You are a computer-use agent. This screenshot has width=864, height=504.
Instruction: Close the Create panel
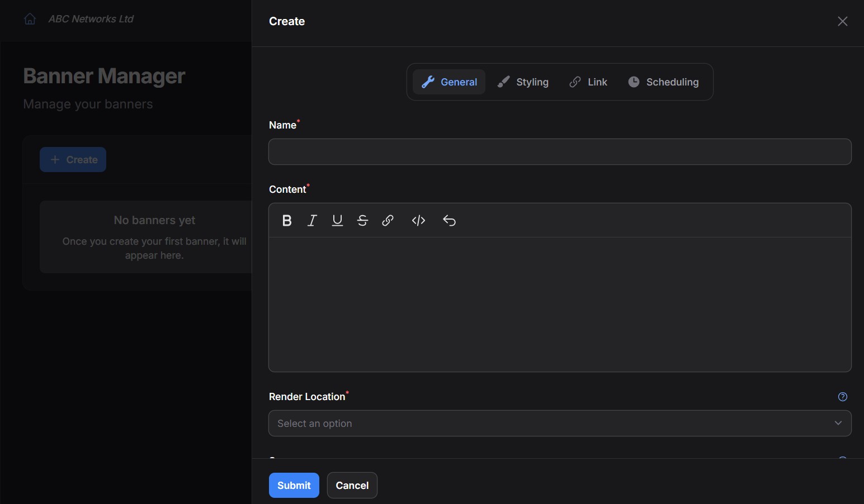tap(842, 21)
